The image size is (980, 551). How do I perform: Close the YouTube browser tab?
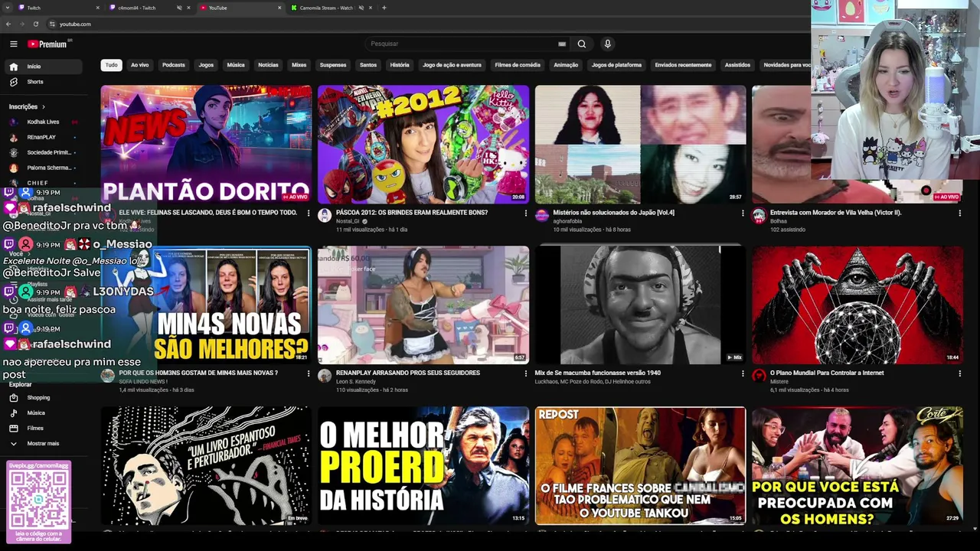point(279,8)
